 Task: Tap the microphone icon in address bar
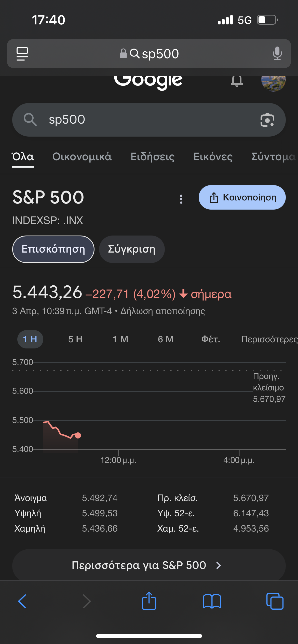277,54
